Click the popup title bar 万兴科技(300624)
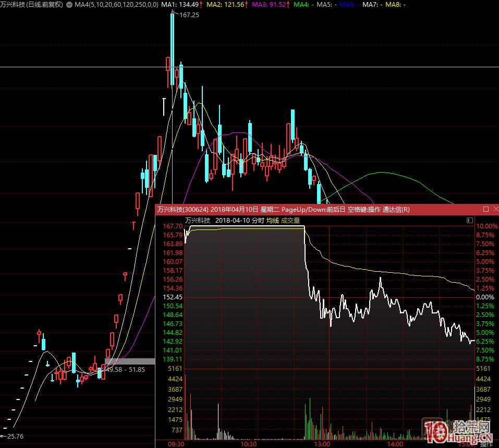 [x=183, y=209]
